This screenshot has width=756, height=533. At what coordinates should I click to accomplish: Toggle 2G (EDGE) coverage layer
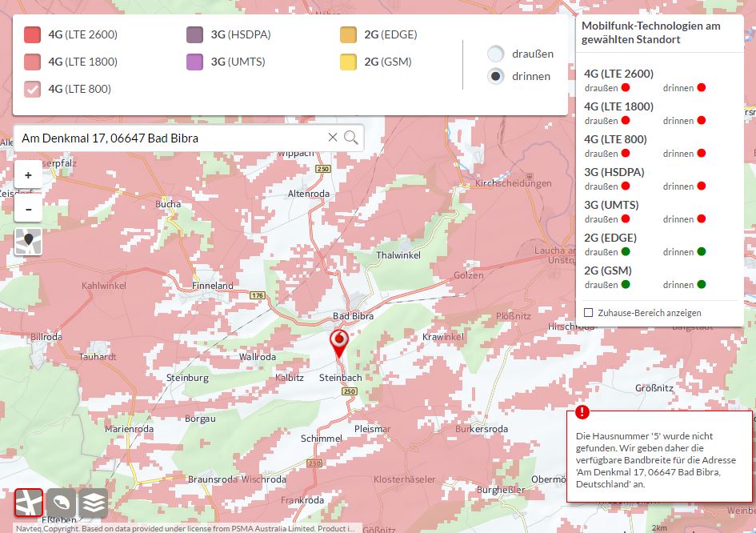pos(348,34)
